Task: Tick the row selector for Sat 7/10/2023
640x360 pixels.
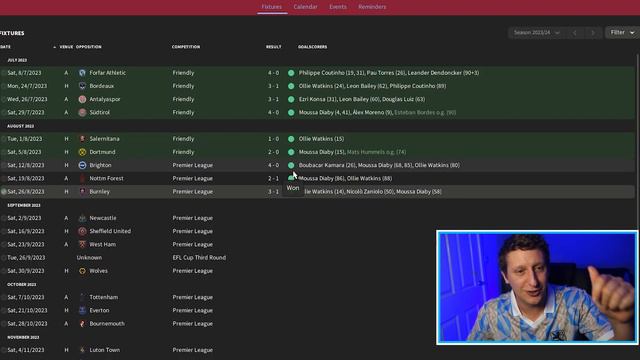Action: [3, 297]
